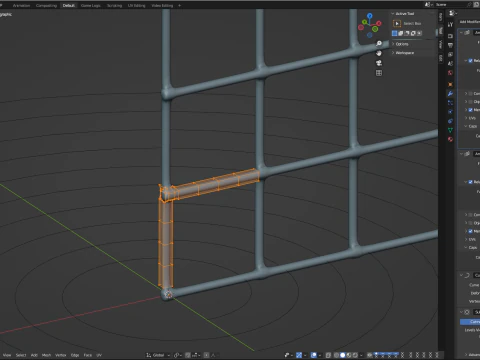The width and height of the screenshot is (480, 360).
Task: Choose the Invert selection mode icon
Action: point(413,33)
